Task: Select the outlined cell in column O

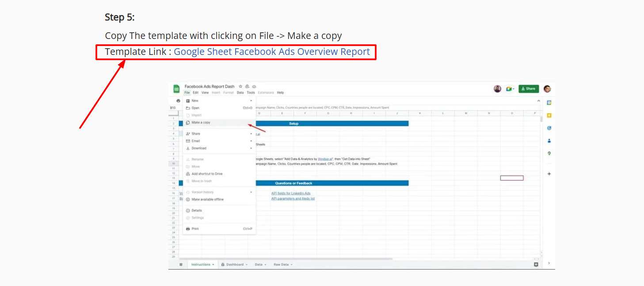Action: coord(512,178)
